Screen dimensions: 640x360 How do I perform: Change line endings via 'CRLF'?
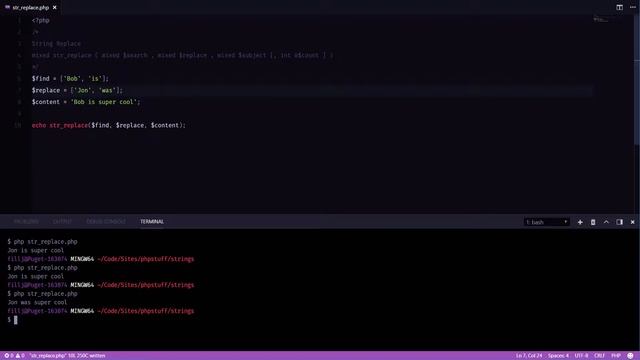point(599,356)
